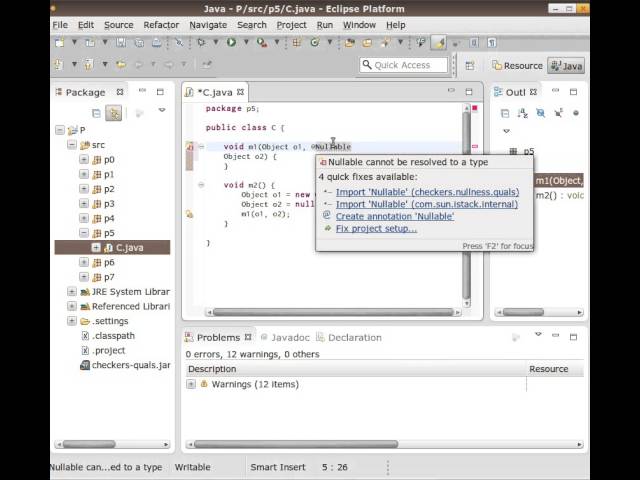Click the Problems view horizontal scrollbar
This screenshot has width=640, height=480.
[x=383, y=444]
